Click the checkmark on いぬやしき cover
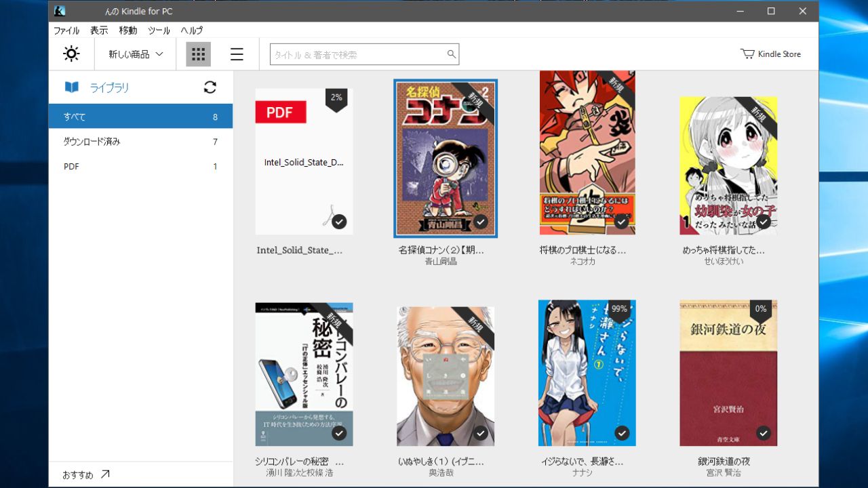868x488 pixels. pyautogui.click(x=481, y=432)
